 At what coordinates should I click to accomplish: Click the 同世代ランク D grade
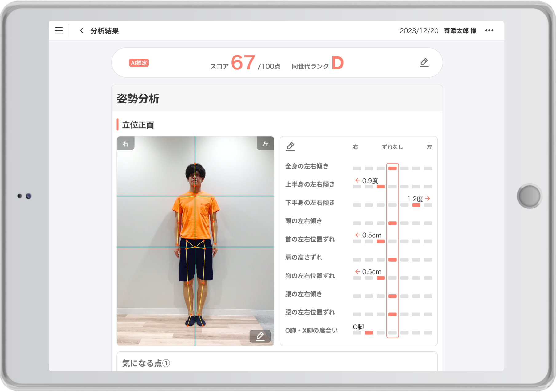pyautogui.click(x=317, y=64)
